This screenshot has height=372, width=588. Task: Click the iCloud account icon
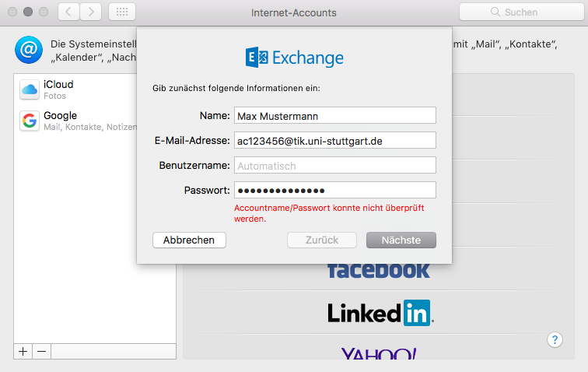(30, 89)
